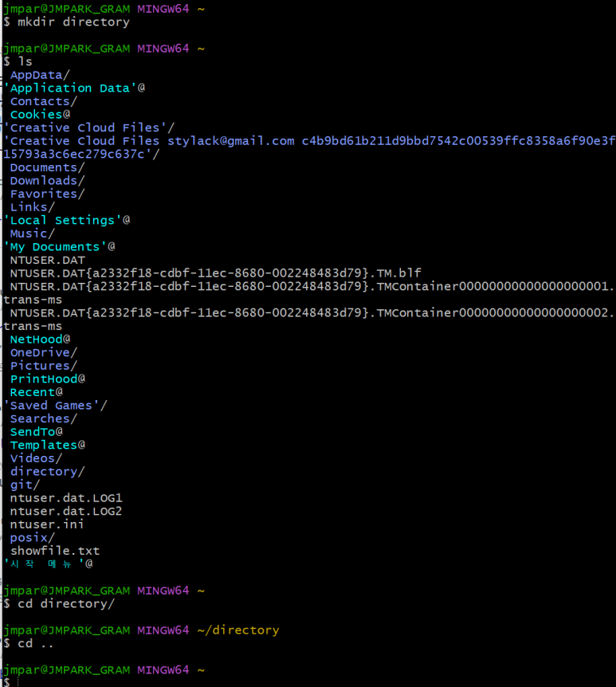Select the 'Saved Games'/ entry

(x=55, y=406)
